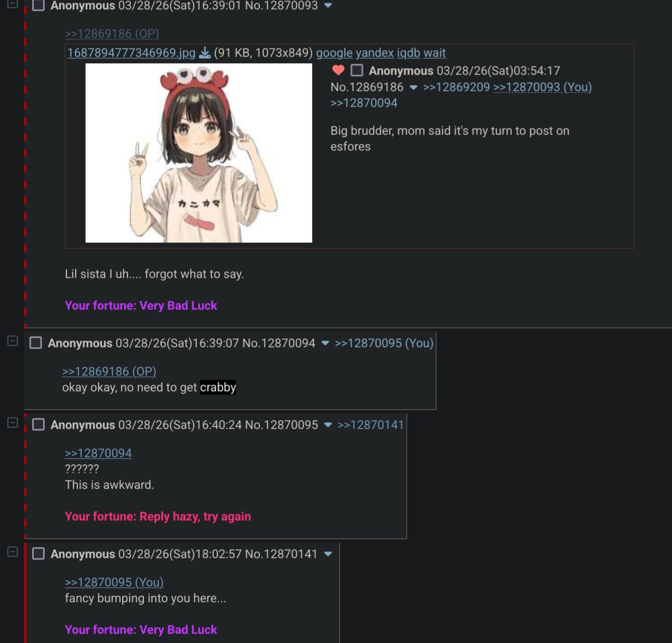
Task: Select checkbox of quoted post No.12869186
Action: (357, 70)
